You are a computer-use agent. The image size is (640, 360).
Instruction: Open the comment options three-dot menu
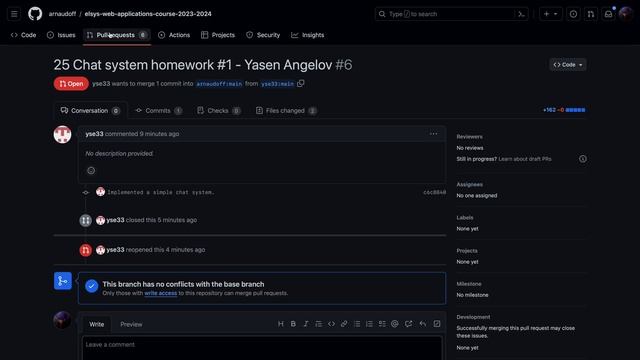click(433, 134)
